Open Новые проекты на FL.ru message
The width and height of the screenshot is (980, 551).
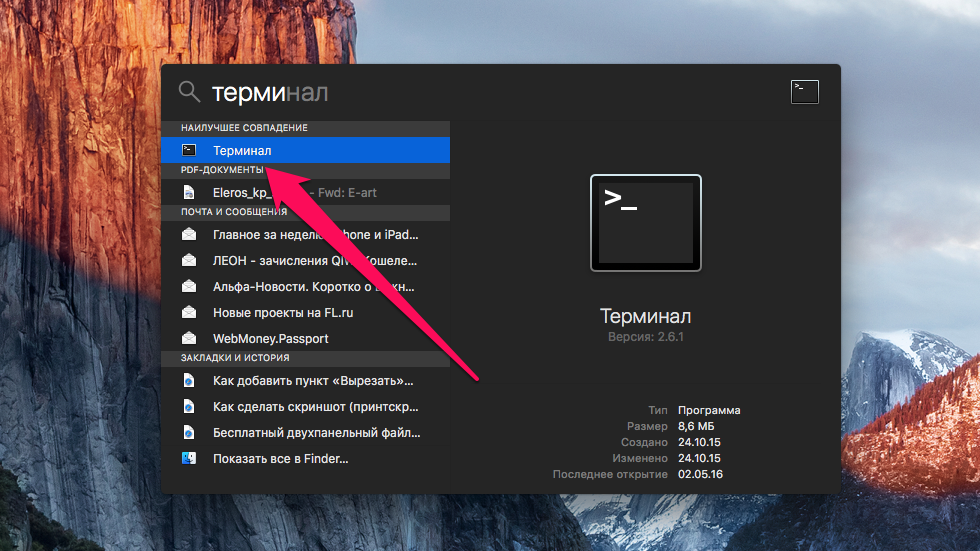pos(306,312)
